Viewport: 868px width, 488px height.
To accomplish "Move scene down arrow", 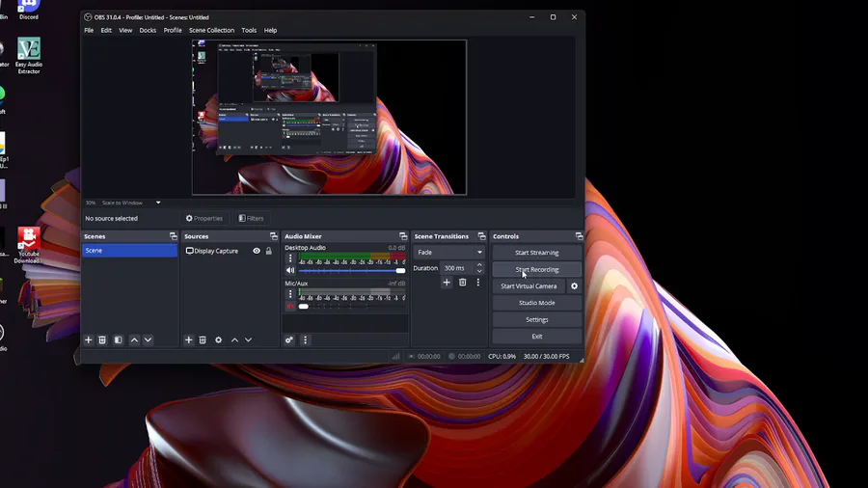I will pyautogui.click(x=148, y=339).
